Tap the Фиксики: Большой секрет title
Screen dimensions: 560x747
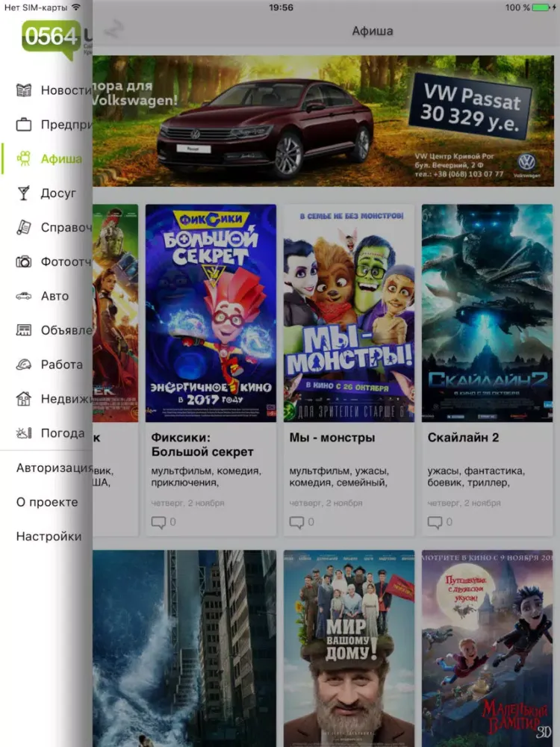click(x=202, y=444)
